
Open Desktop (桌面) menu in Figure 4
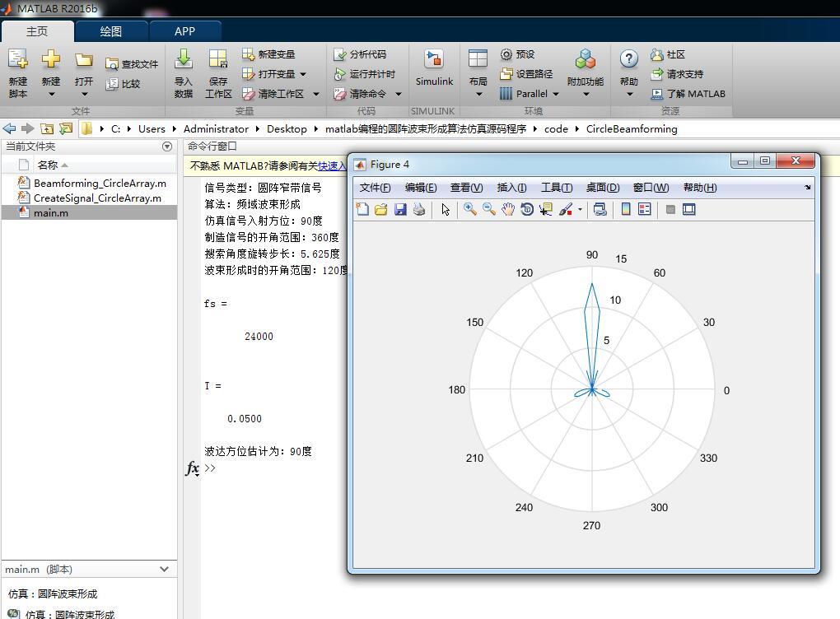click(x=603, y=188)
